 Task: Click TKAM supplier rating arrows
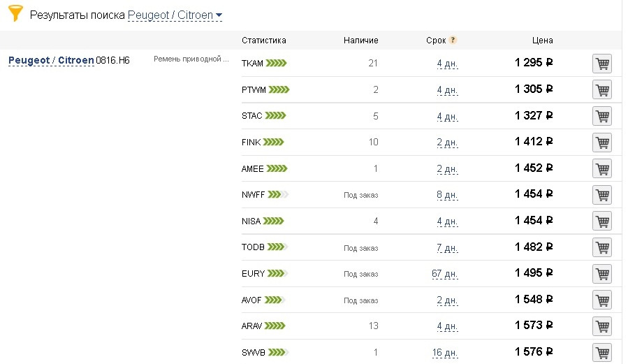click(x=277, y=64)
